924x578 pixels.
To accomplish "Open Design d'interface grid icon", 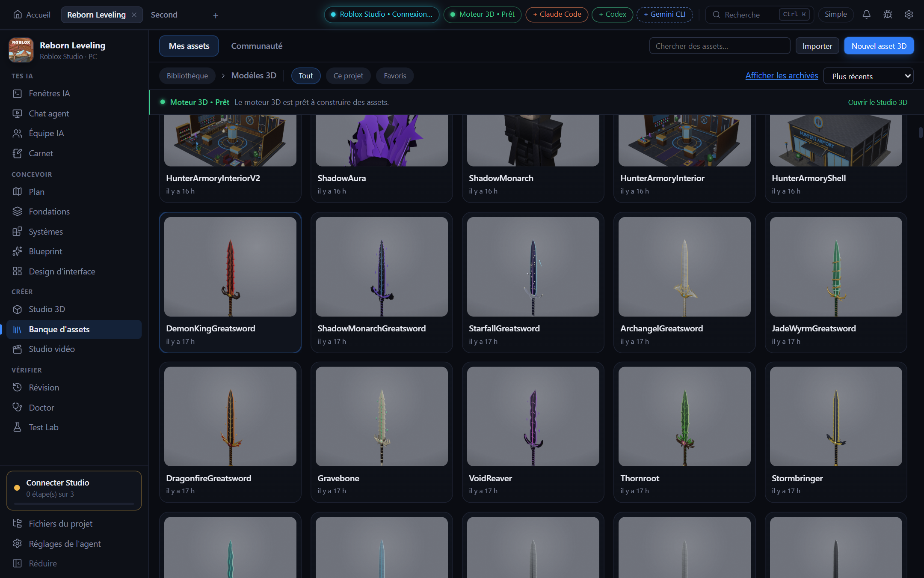I will [x=17, y=271].
